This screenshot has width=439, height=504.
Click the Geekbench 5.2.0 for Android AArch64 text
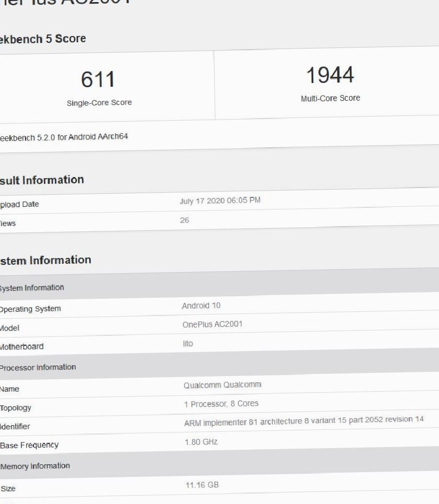64,137
